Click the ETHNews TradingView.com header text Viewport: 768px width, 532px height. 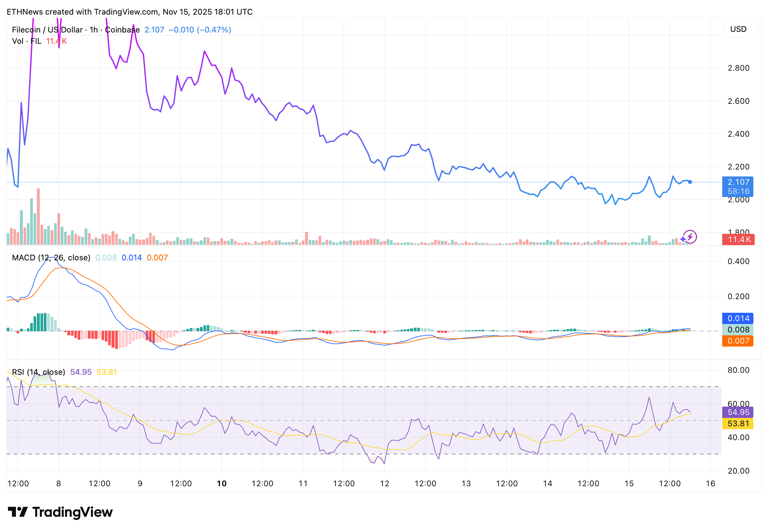129,12
